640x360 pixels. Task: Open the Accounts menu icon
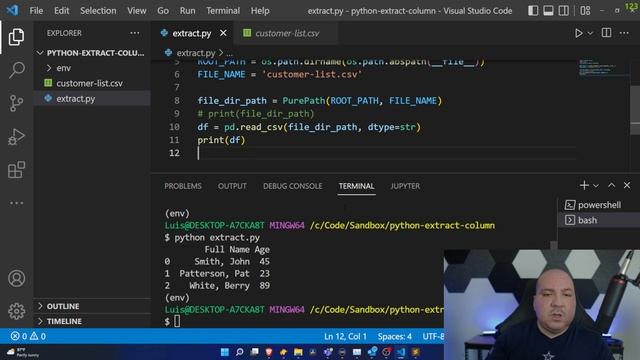click(16, 278)
